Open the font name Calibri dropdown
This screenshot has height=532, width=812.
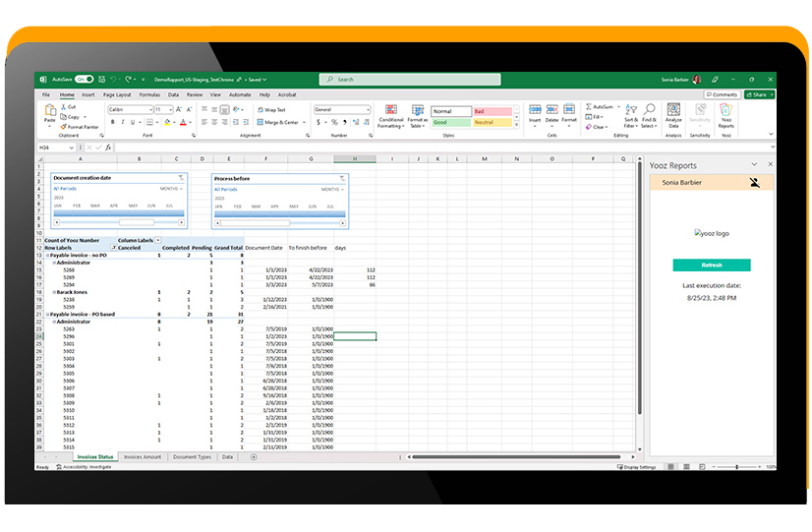[150, 110]
